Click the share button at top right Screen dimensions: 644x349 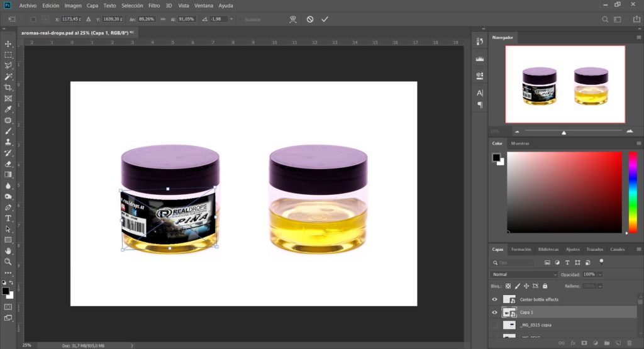[636, 19]
